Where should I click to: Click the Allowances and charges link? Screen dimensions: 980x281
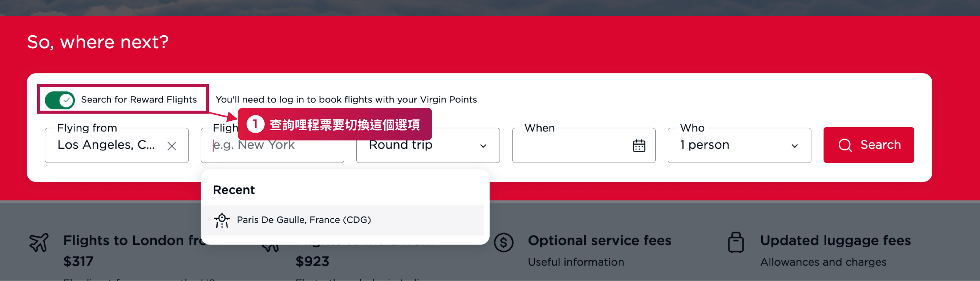[x=823, y=262]
